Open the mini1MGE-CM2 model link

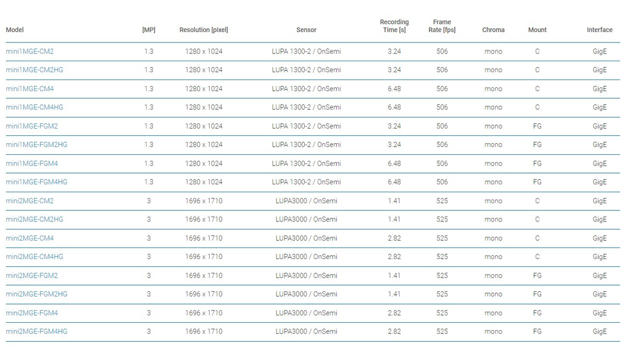pyautogui.click(x=30, y=52)
